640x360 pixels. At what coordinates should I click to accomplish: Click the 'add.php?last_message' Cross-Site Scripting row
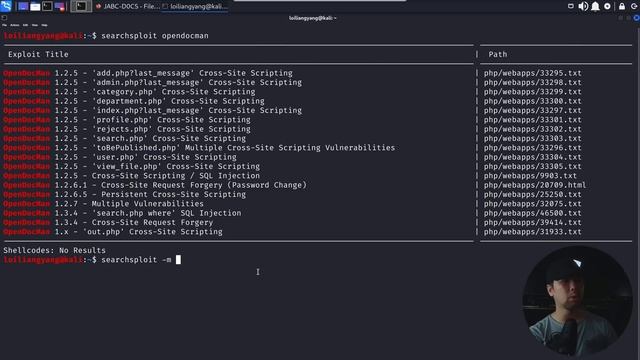coord(148,73)
